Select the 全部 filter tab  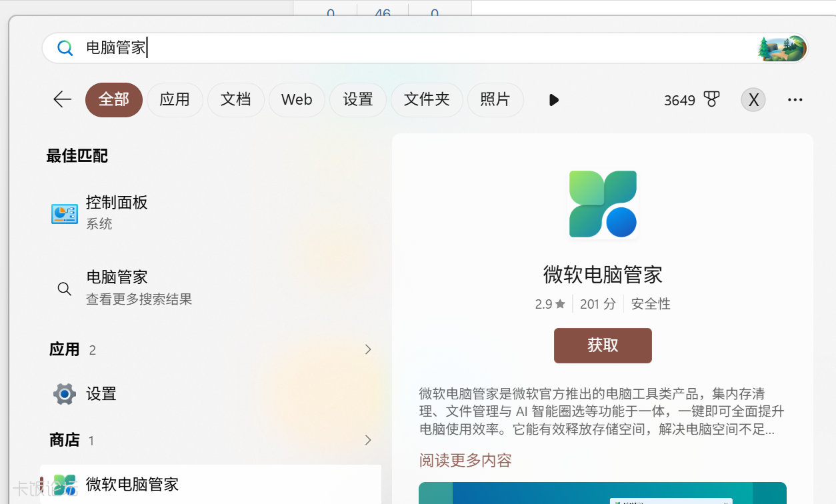pyautogui.click(x=114, y=100)
